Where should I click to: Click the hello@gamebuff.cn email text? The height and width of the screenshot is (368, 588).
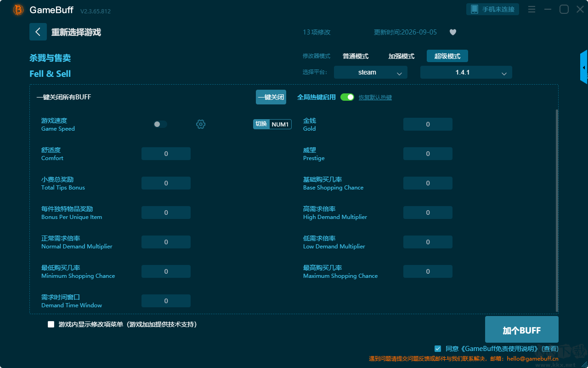point(532,359)
